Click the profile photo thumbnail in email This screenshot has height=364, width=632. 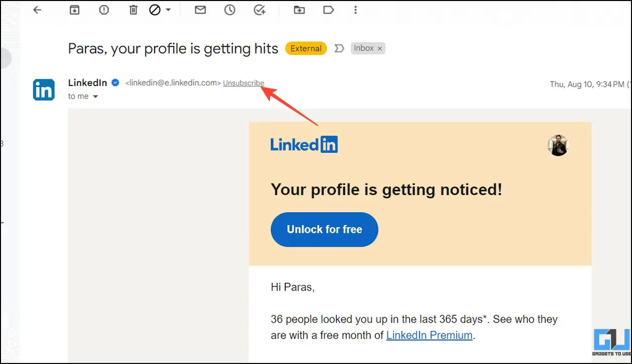(x=558, y=145)
